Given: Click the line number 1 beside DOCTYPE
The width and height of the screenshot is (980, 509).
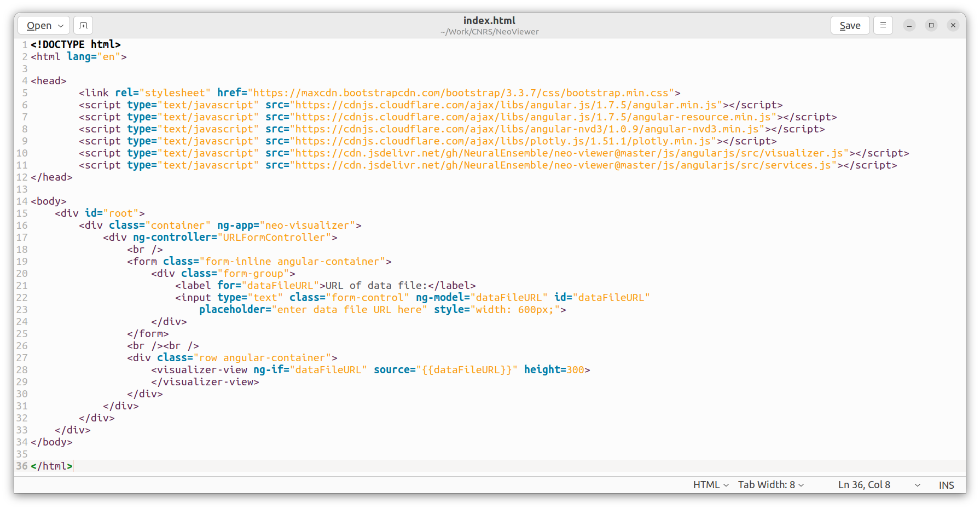Looking at the screenshot, I should click(25, 44).
